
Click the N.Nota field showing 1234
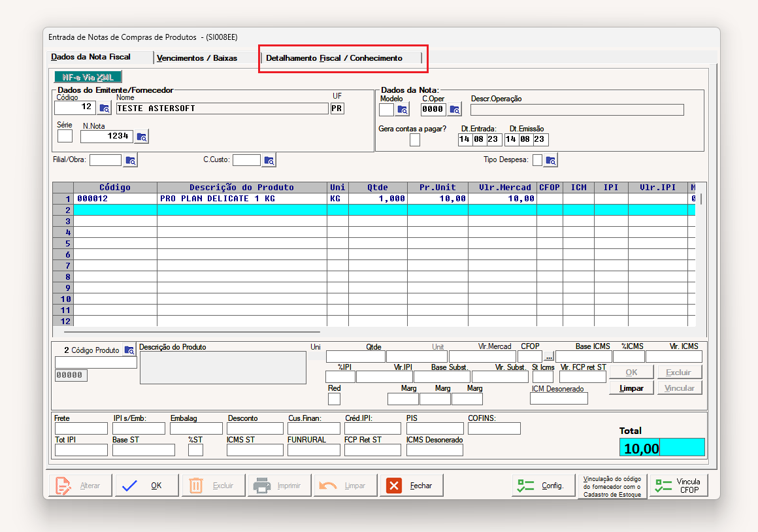107,137
